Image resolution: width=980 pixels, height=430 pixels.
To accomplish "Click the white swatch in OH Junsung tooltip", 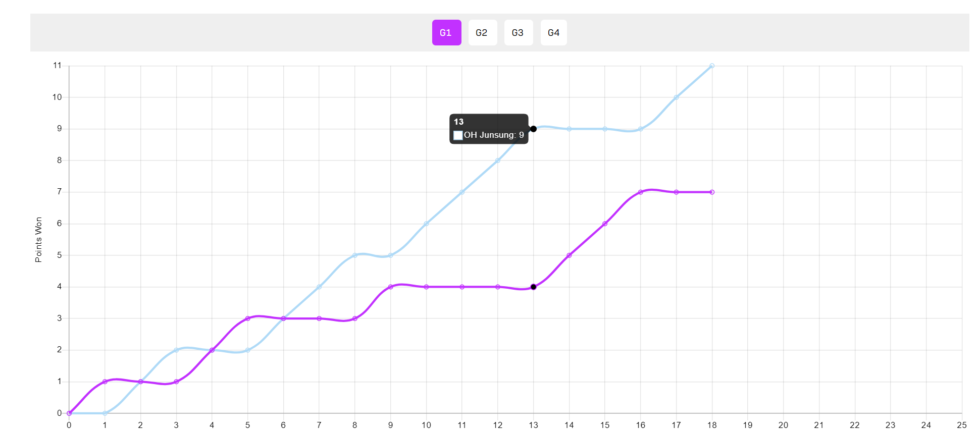I will click(x=458, y=135).
